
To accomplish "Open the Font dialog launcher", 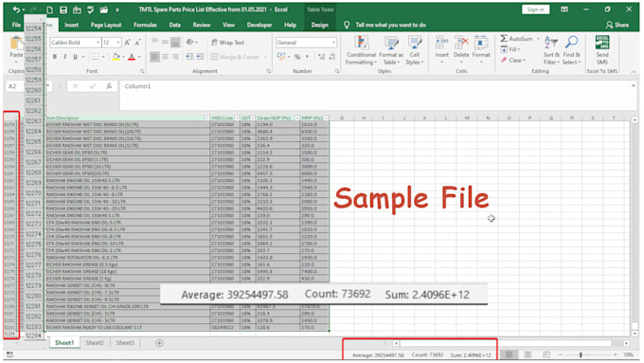I will point(142,71).
